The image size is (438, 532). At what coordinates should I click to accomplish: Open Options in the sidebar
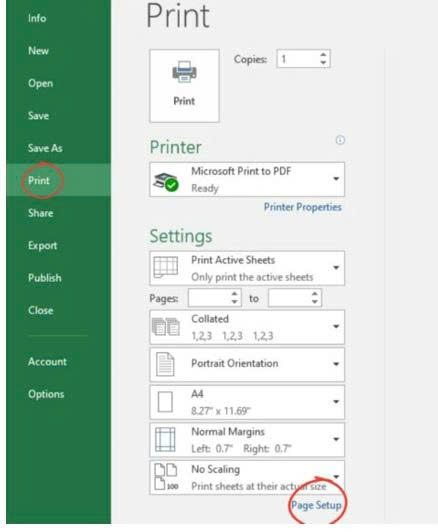pyautogui.click(x=46, y=394)
